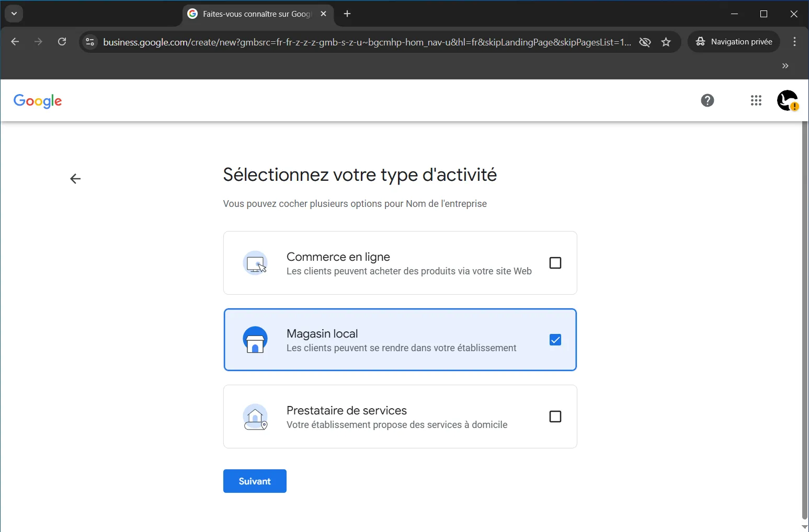Click the URL address bar field
This screenshot has width=809, height=532.
click(x=366, y=42)
